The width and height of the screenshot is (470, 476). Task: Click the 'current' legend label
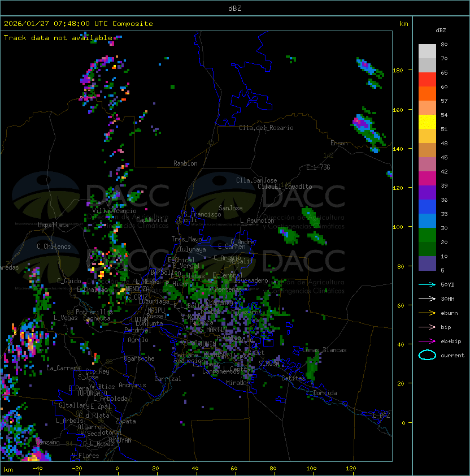tap(452, 356)
